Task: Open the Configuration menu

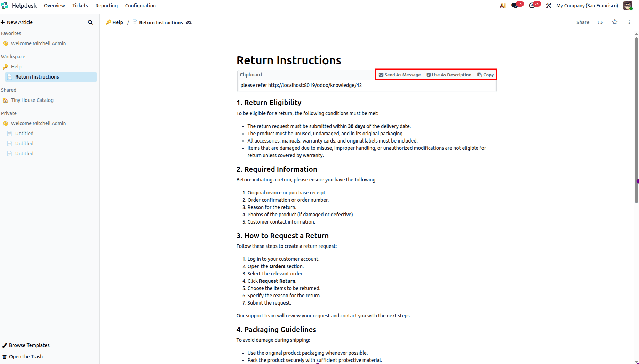Action: pyautogui.click(x=140, y=6)
